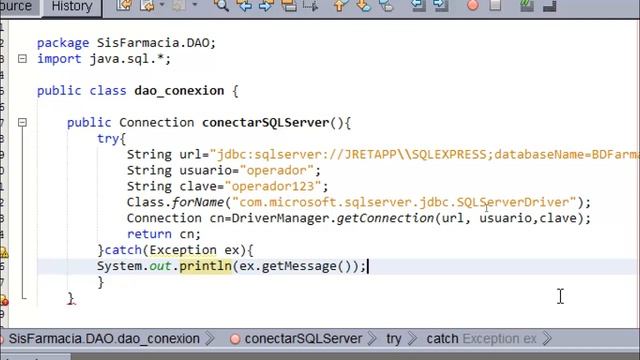
Task: Click return type Connection in method signature
Action: 157,122
